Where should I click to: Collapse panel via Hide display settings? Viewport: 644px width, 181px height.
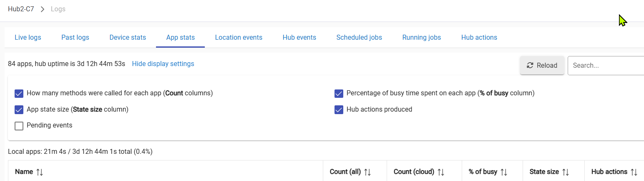(163, 64)
